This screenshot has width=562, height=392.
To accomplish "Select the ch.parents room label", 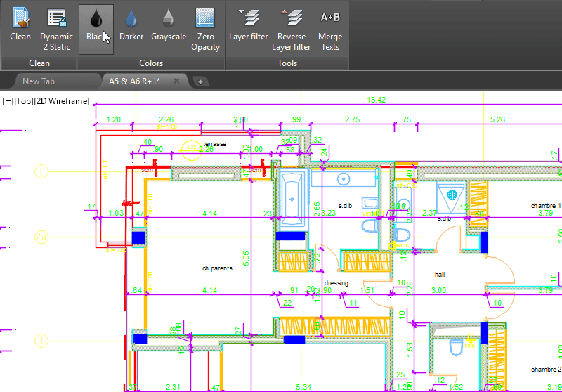I will tap(216, 268).
